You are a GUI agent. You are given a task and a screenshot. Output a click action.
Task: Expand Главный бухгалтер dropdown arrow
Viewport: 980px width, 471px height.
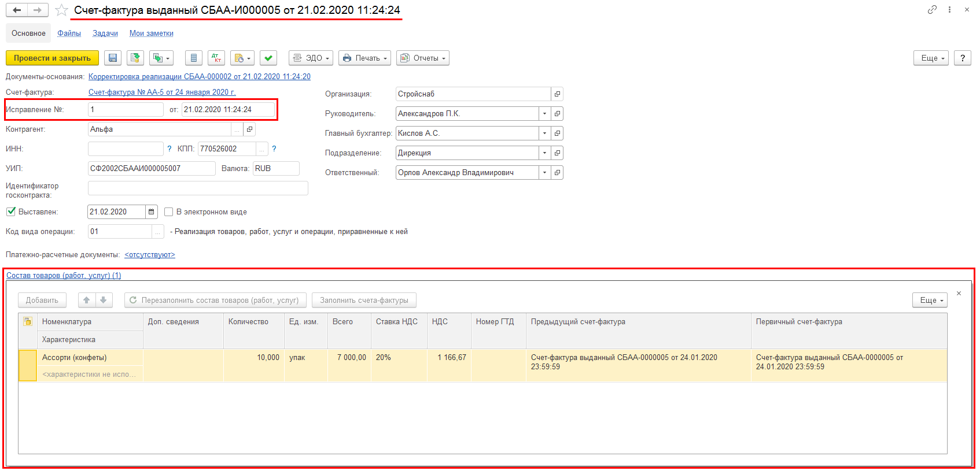tap(544, 133)
